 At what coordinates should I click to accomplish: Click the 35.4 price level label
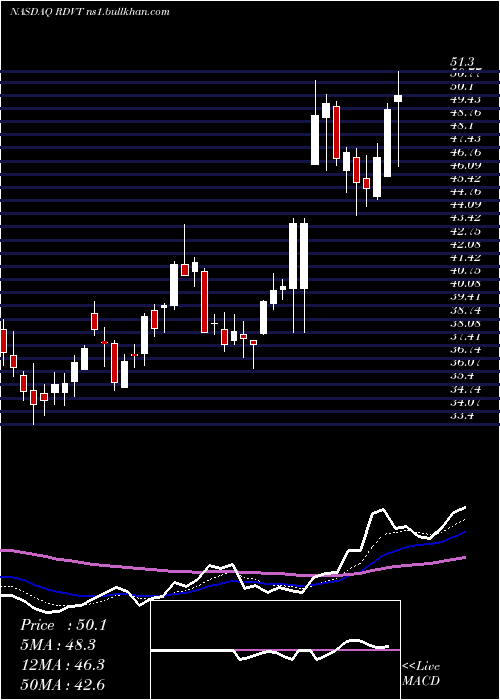pos(462,375)
